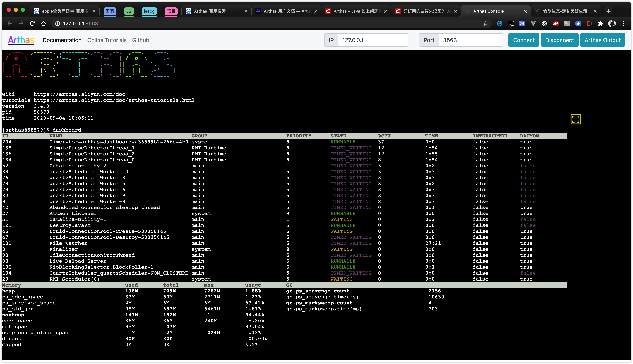
Task: Open the profile avatar menu
Action: 612,23
